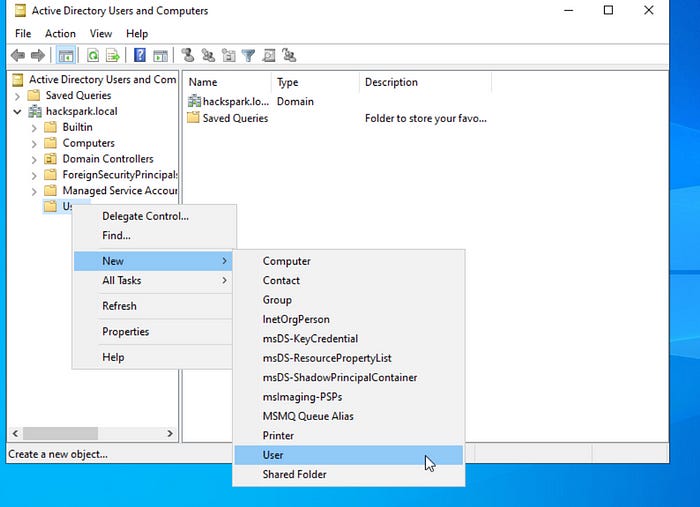Select Contact from the New submenu
Viewport: 700px width, 507px height.
coord(349,281)
